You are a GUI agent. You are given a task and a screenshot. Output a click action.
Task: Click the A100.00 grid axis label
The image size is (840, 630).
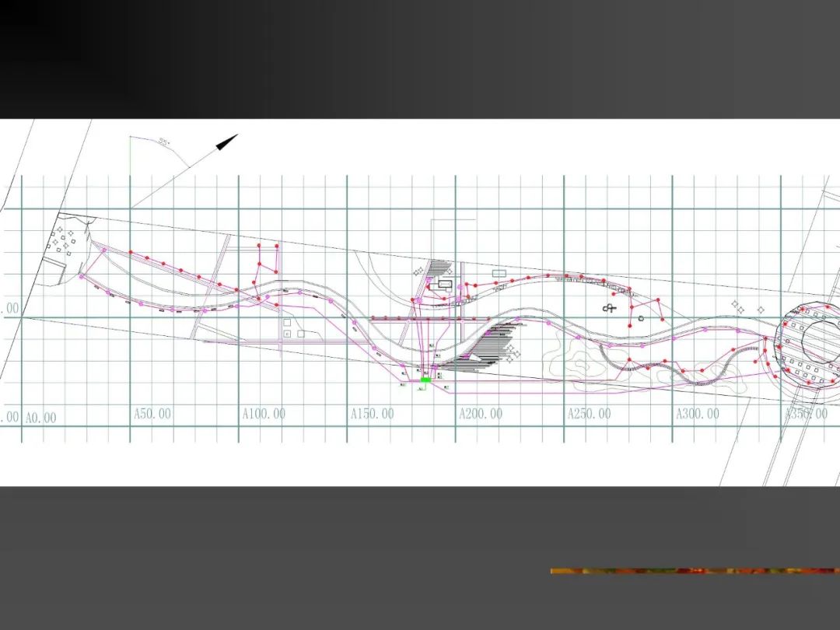[x=264, y=414]
